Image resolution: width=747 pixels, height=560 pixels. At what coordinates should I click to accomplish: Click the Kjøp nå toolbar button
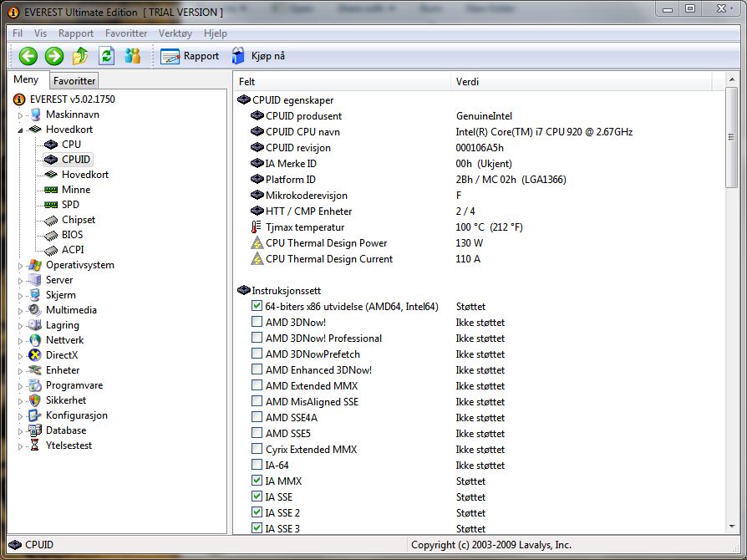[x=258, y=56]
